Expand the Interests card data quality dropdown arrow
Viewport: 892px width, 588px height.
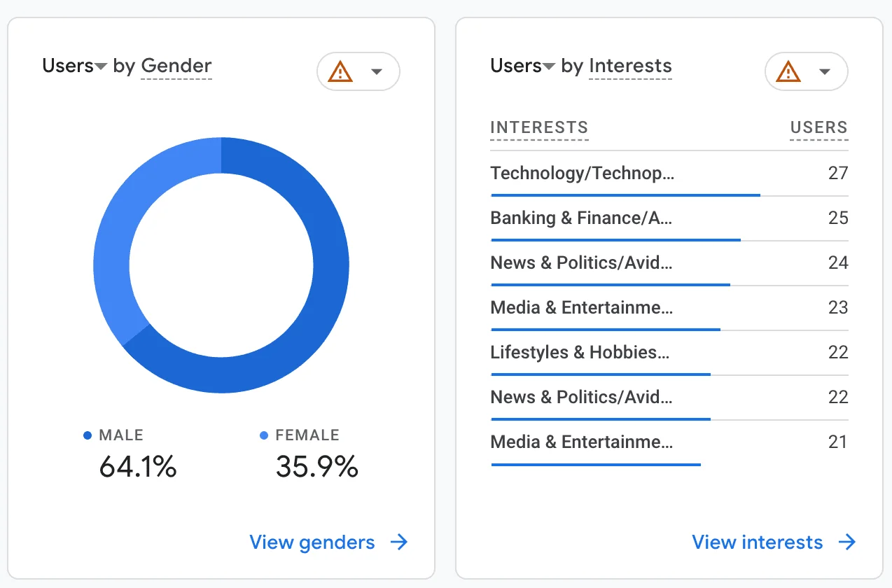tap(825, 71)
